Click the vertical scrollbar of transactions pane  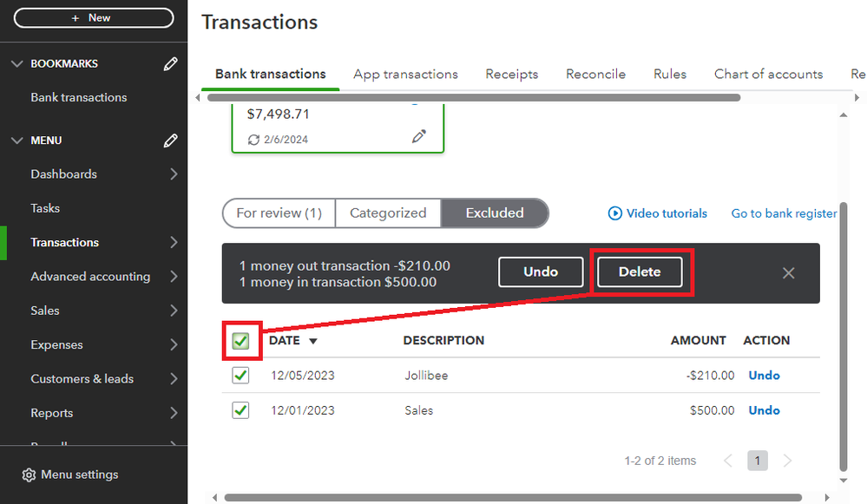pos(844,337)
